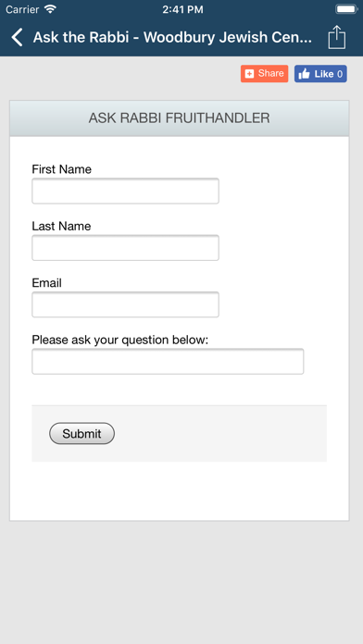Click the orange Share button label
Screen dimensions: 363x644
[x=271, y=73]
